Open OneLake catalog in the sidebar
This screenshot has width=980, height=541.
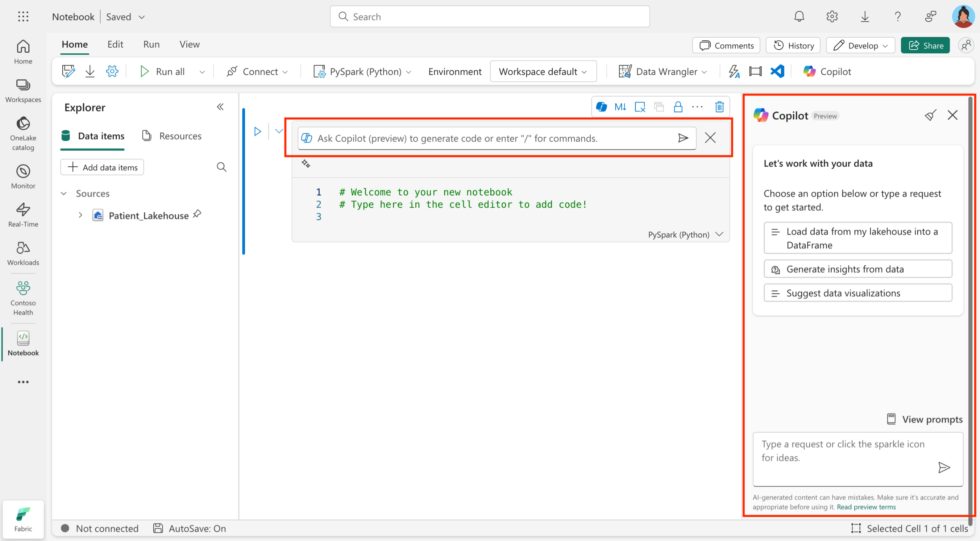click(23, 133)
